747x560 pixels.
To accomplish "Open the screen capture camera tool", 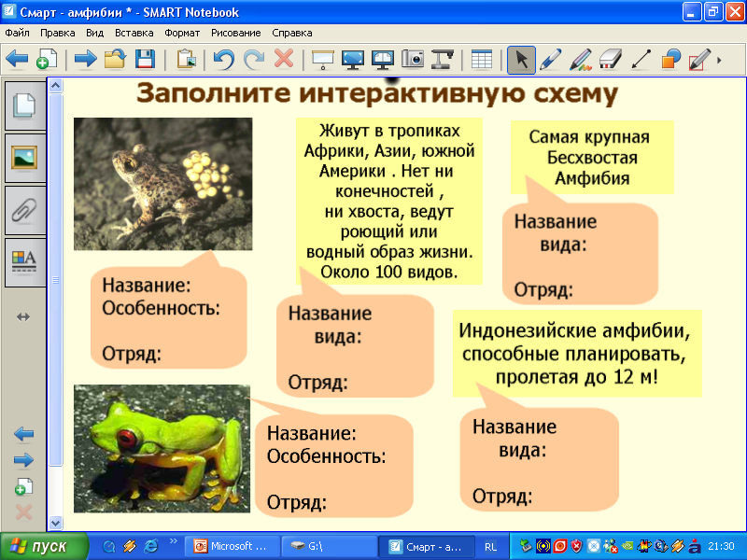I will click(x=413, y=60).
